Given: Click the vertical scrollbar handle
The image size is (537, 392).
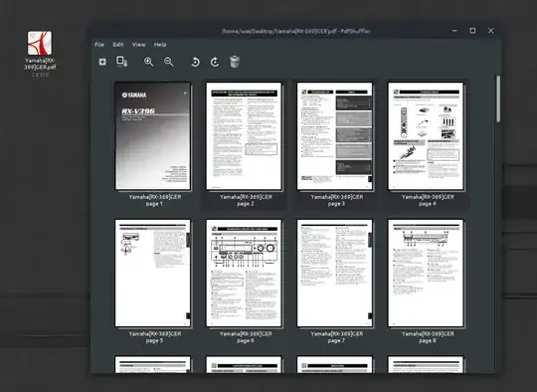Looking at the screenshot, I should tap(498, 98).
